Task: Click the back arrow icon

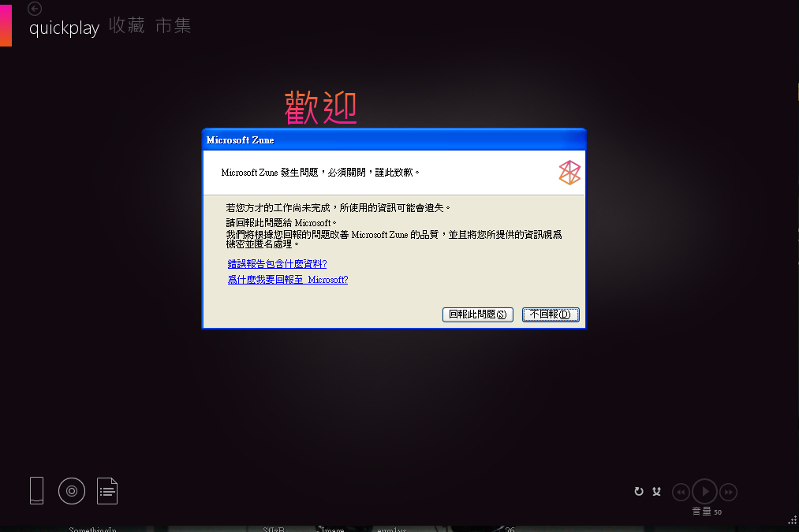Action: click(35, 8)
